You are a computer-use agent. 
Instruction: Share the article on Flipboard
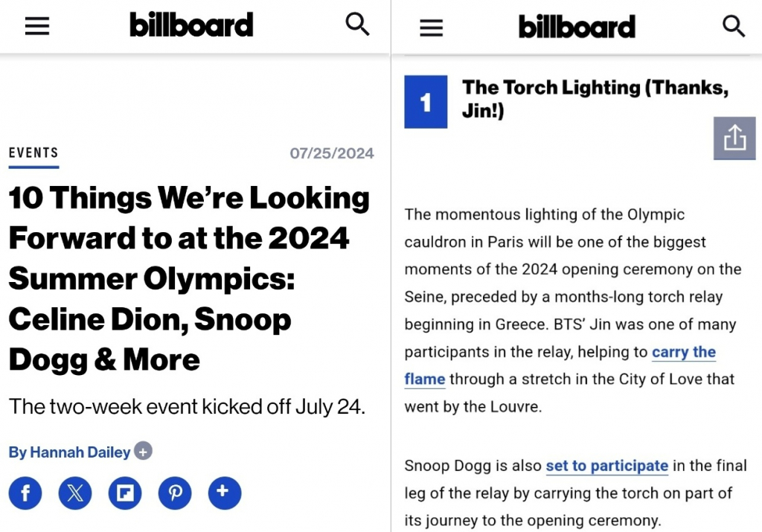(125, 493)
